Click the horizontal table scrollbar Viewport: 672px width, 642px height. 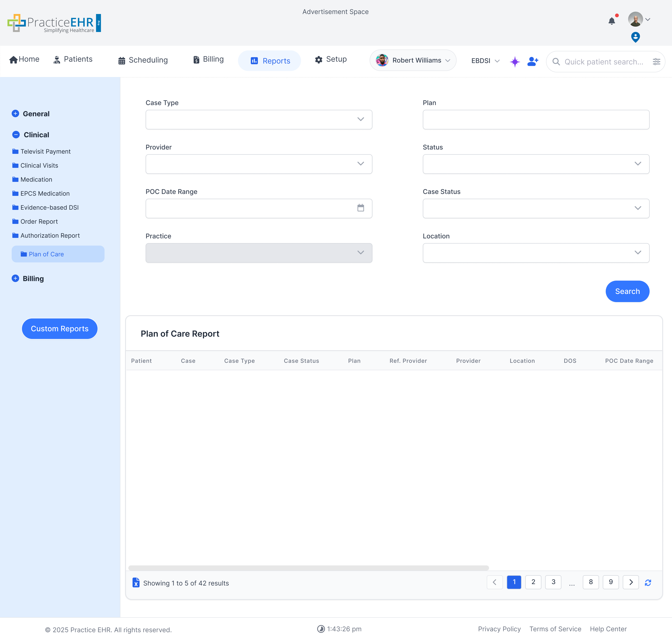click(x=308, y=568)
